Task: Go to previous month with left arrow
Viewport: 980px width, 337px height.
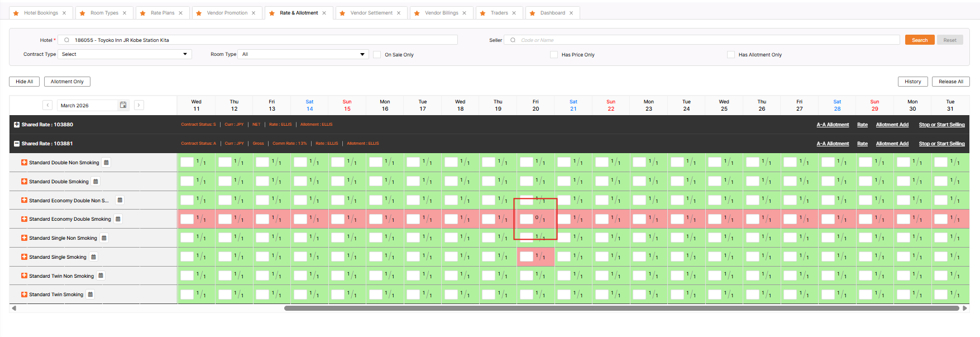Action: tap(48, 105)
